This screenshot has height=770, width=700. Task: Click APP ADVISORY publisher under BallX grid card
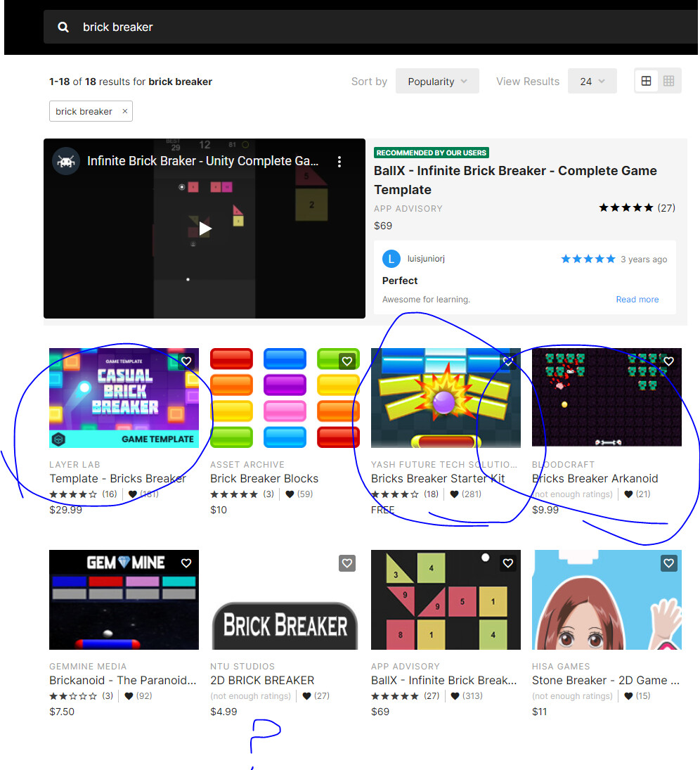(406, 667)
